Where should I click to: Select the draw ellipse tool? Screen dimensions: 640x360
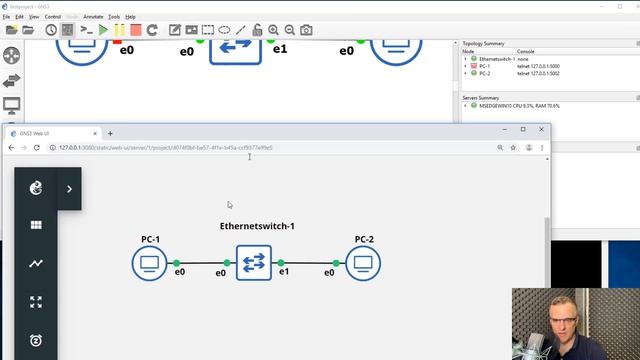tap(224, 30)
